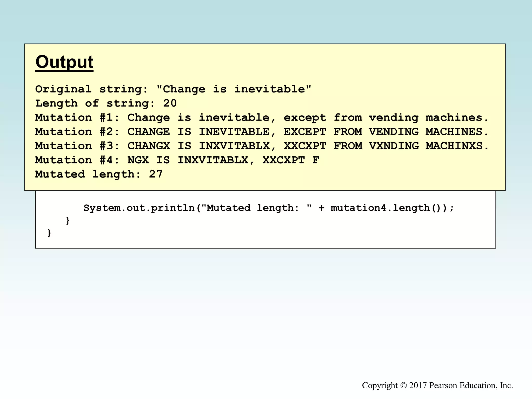The width and height of the screenshot is (532, 399).
Task: Select the Mutation #1 output line
Action: point(262,118)
